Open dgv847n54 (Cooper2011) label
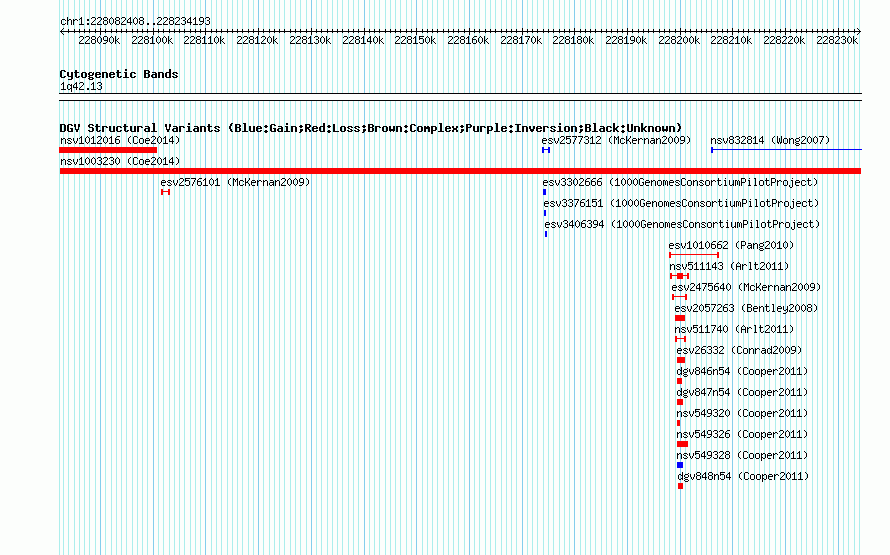Viewport: 890px width, 555px height. tap(742, 392)
